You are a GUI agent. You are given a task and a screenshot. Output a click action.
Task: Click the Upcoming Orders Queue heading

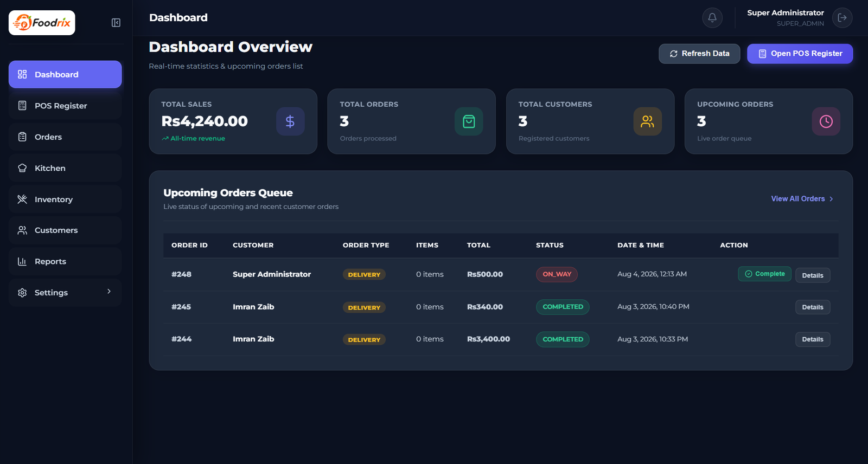(228, 193)
